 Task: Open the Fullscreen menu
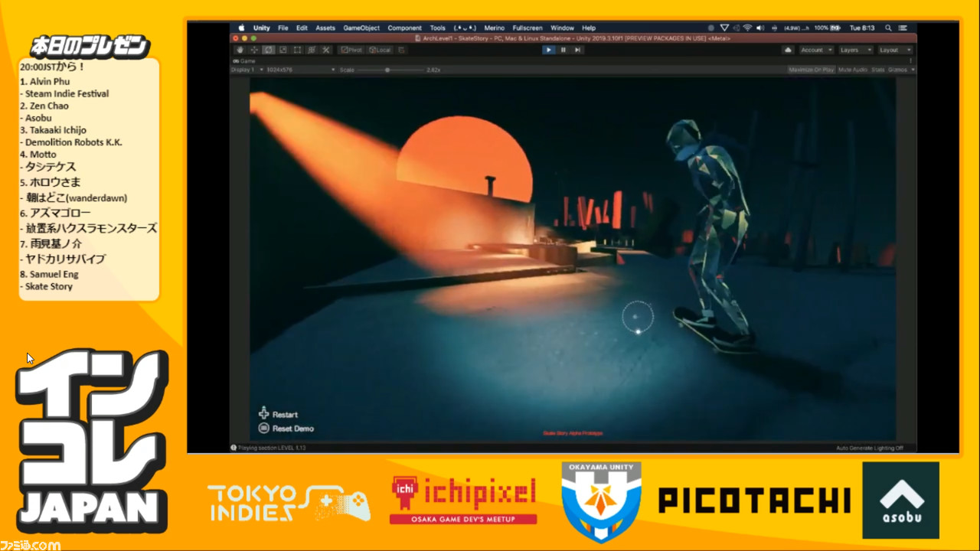coord(528,28)
